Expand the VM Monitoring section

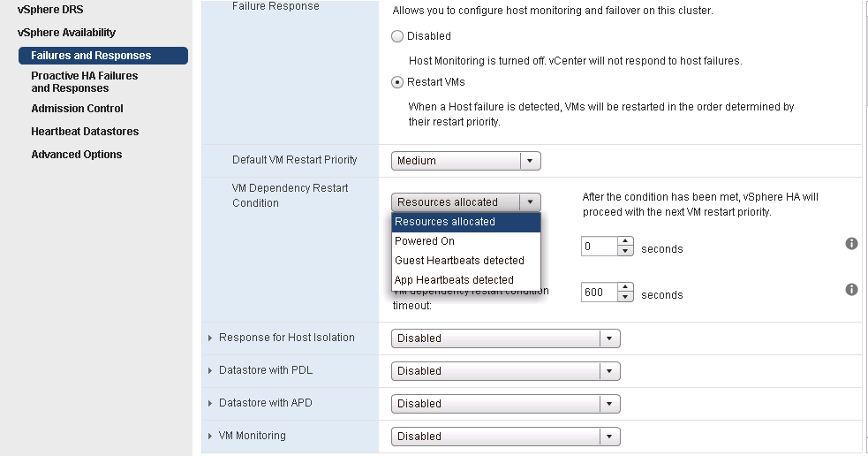click(210, 436)
